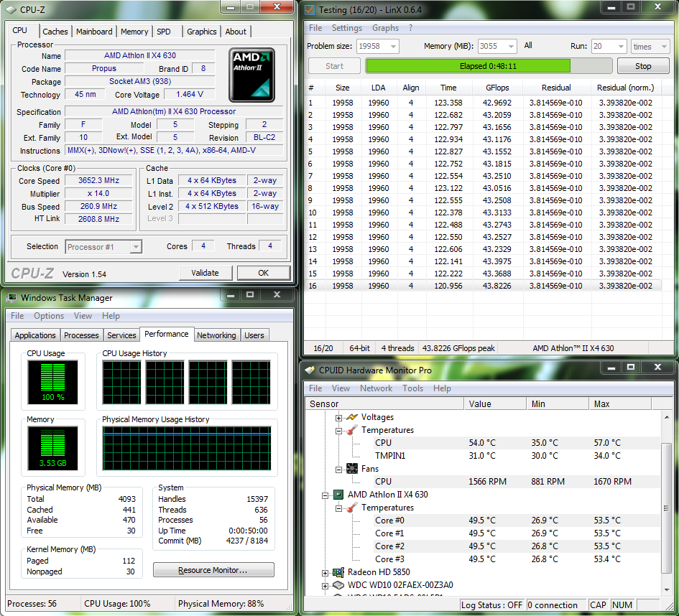This screenshot has width=679, height=616.
Task: Expand the Radeon HD 5850 tree node
Action: [325, 572]
